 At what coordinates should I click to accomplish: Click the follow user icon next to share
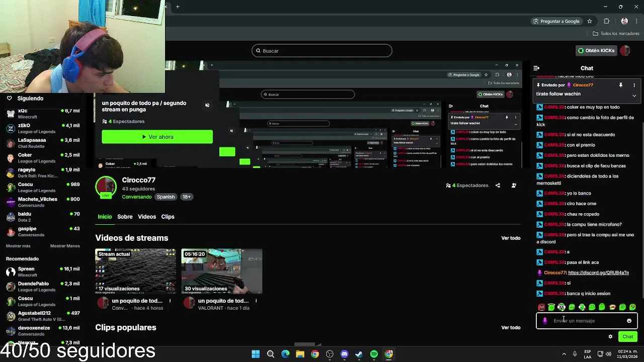tap(514, 186)
